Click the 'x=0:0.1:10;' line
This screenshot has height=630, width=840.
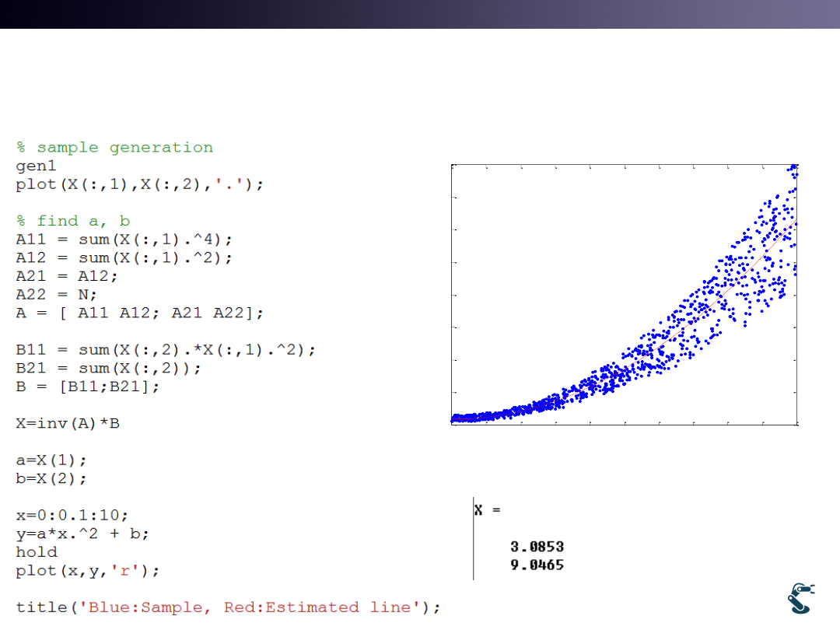click(72, 515)
